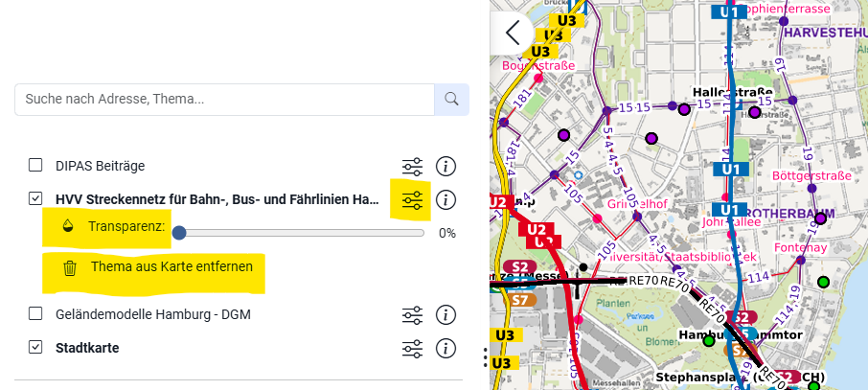This screenshot has height=390, width=868.
Task: Focus the address and theme search field
Action: tap(225, 100)
